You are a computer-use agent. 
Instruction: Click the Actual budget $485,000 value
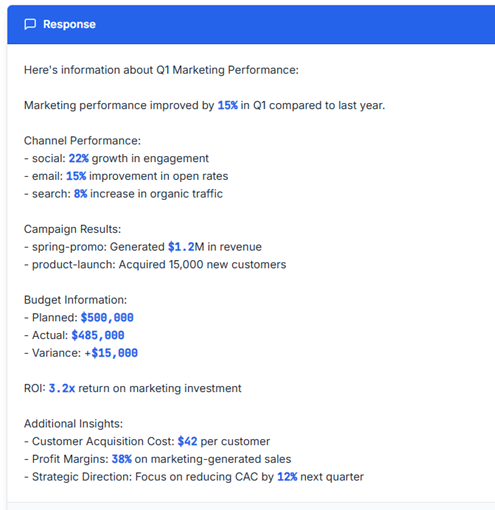tap(98, 335)
